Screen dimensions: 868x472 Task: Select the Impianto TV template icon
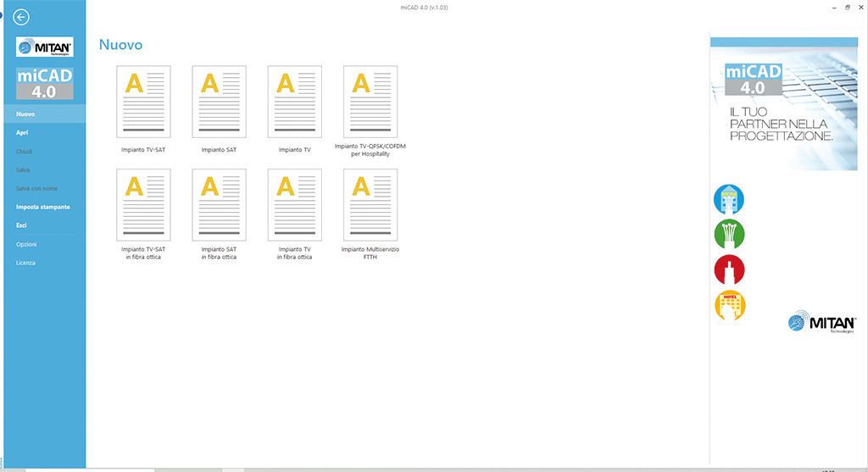tap(294, 102)
